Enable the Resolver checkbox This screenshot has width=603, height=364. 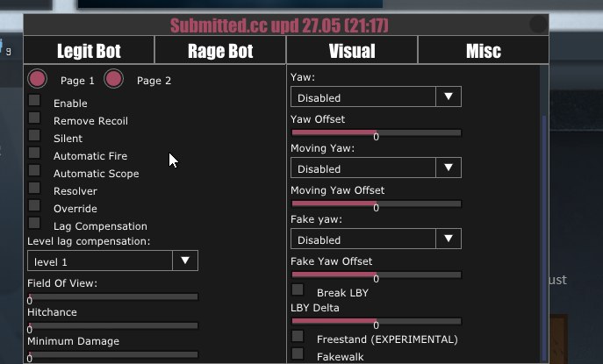pyautogui.click(x=34, y=188)
